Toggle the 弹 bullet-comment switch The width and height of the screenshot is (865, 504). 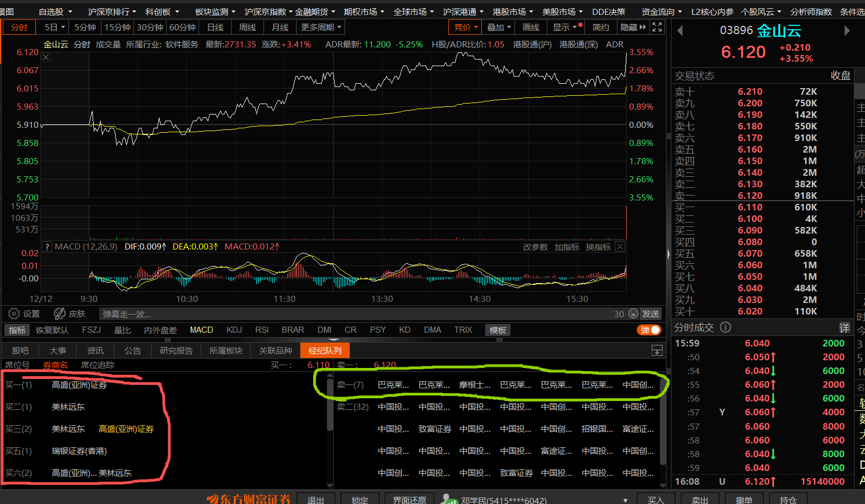click(649, 330)
